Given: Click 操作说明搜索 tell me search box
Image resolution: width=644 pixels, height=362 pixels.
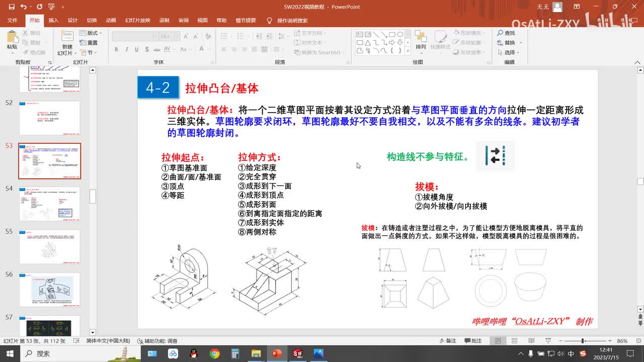Looking at the screenshot, I should tap(287, 21).
